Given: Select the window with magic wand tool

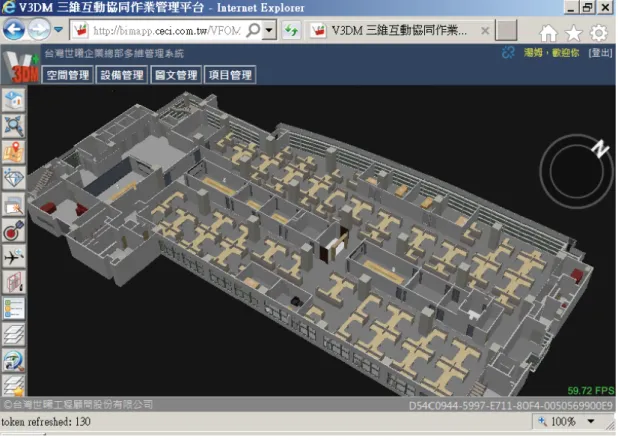Looking at the screenshot, I should coord(14,204).
